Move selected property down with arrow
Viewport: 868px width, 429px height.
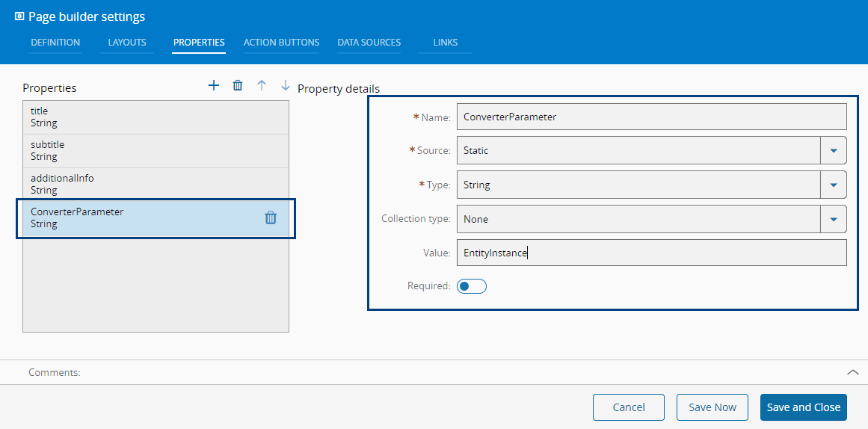point(285,86)
